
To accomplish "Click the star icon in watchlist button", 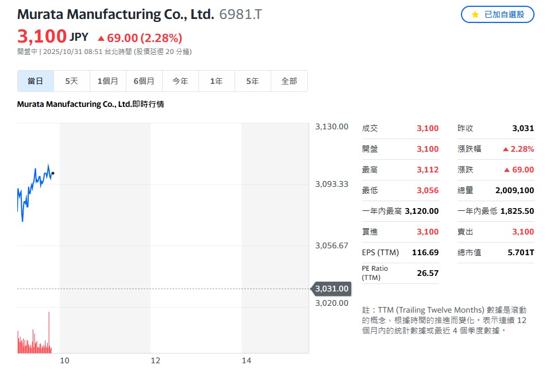I will (475, 14).
